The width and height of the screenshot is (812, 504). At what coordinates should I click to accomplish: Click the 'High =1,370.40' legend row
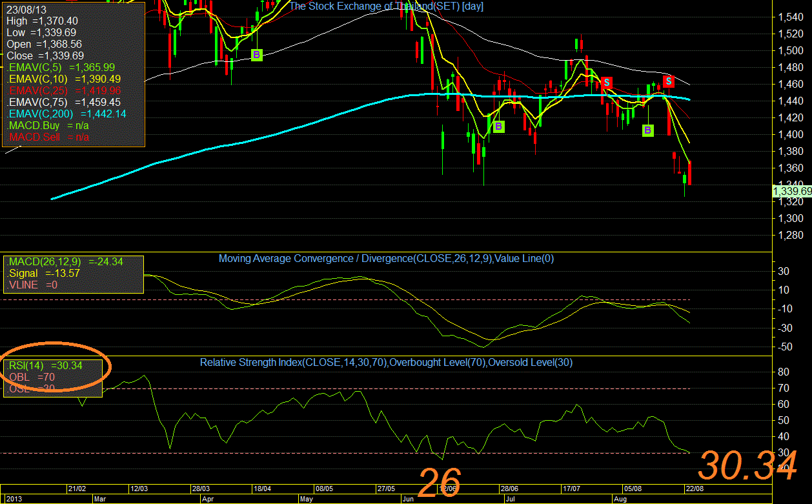click(x=41, y=21)
